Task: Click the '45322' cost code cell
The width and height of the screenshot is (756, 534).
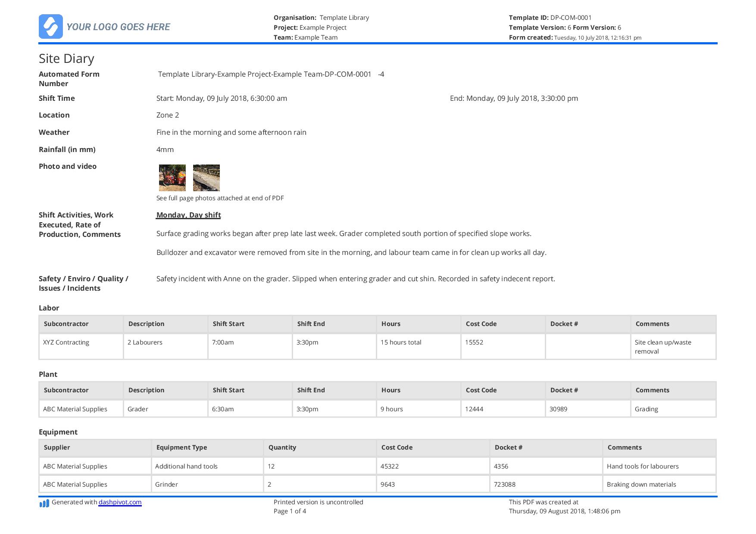Action: [433, 466]
